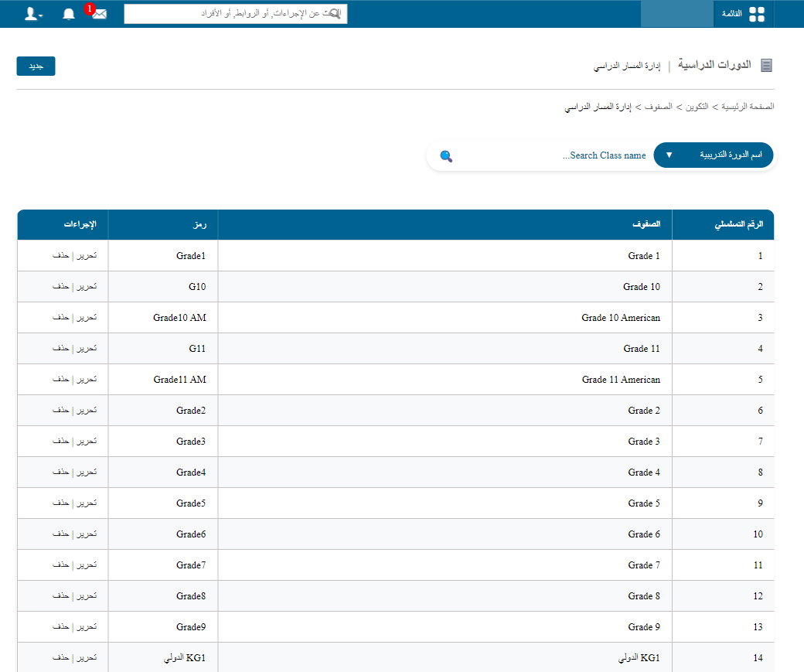This screenshot has width=804, height=672.
Task: Click حذف for Grade 11 American
Action: click(x=60, y=379)
